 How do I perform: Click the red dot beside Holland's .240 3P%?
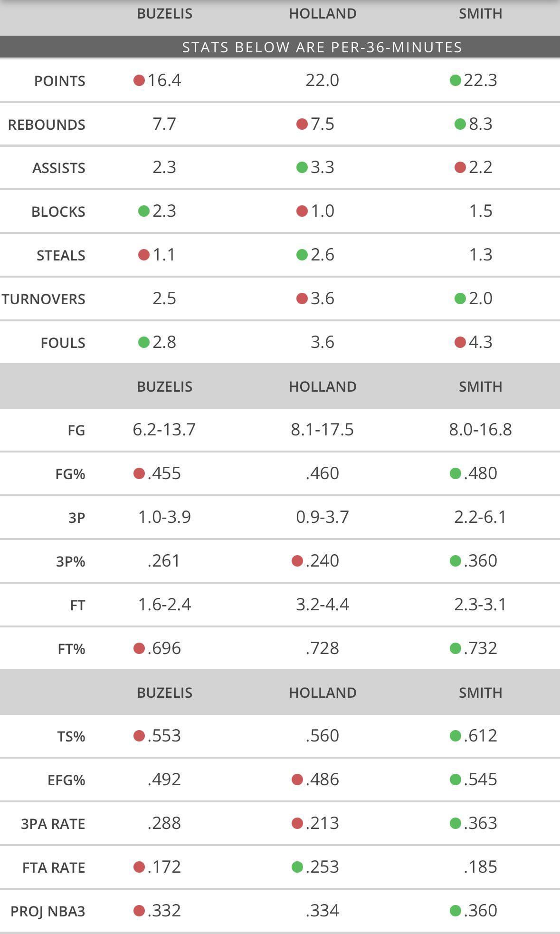[297, 561]
